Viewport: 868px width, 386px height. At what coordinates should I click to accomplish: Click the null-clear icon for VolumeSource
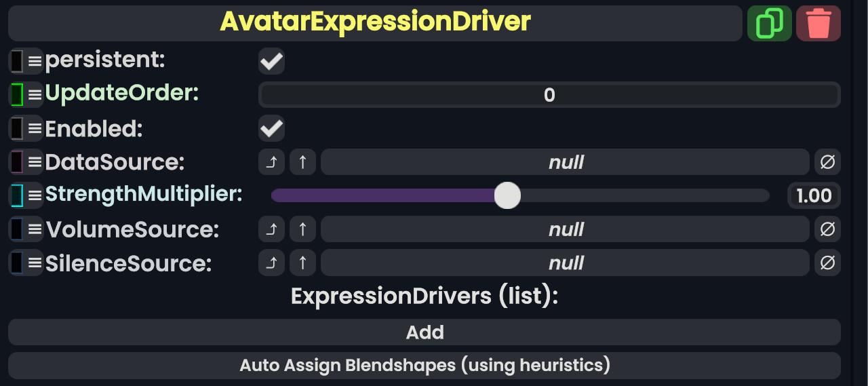tap(827, 229)
